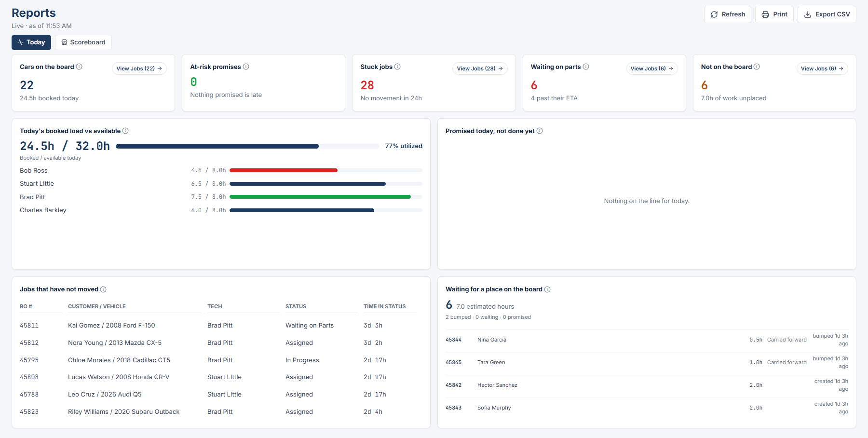This screenshot has height=438, width=868.
Task: Select RO number 45812
Action: (29, 343)
